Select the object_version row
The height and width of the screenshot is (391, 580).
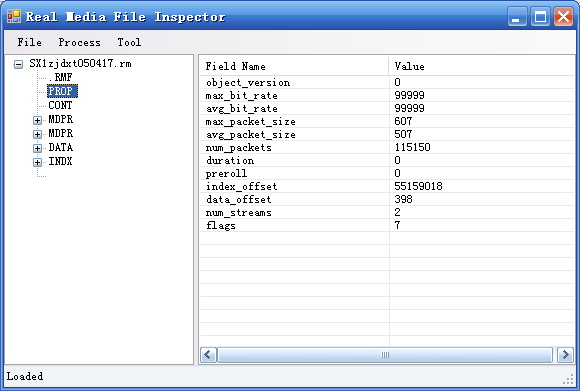387,82
